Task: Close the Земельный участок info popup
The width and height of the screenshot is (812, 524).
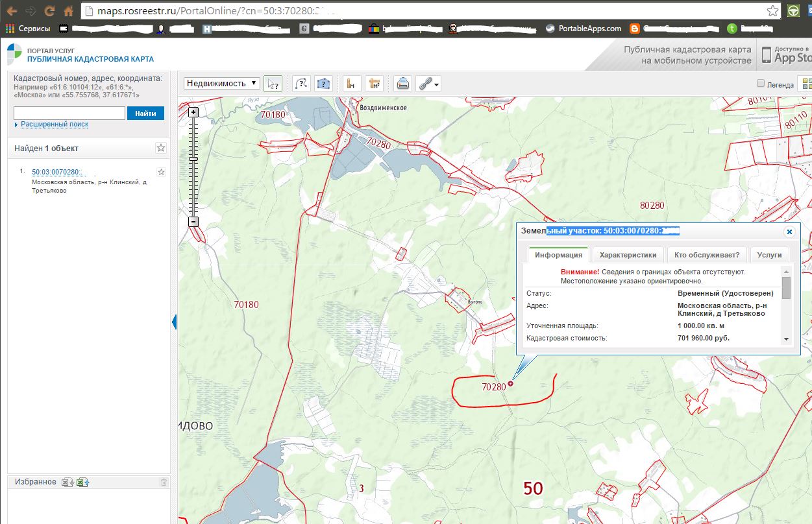Action: [789, 232]
